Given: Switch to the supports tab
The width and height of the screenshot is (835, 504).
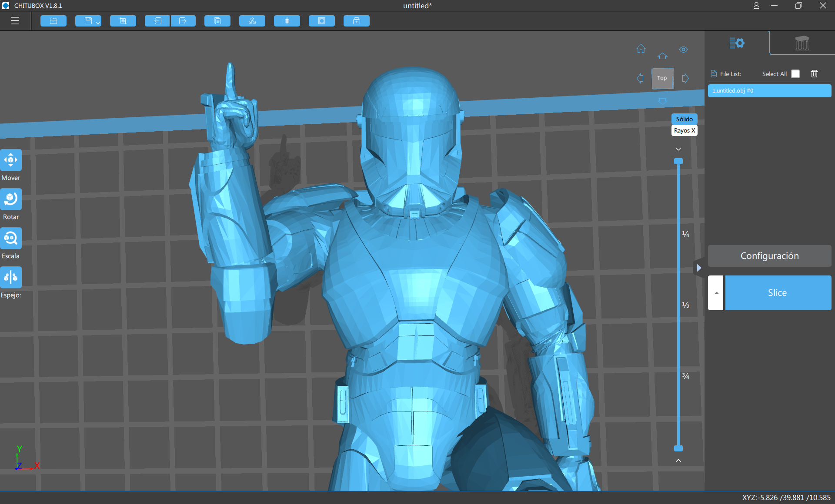Looking at the screenshot, I should click(x=802, y=43).
